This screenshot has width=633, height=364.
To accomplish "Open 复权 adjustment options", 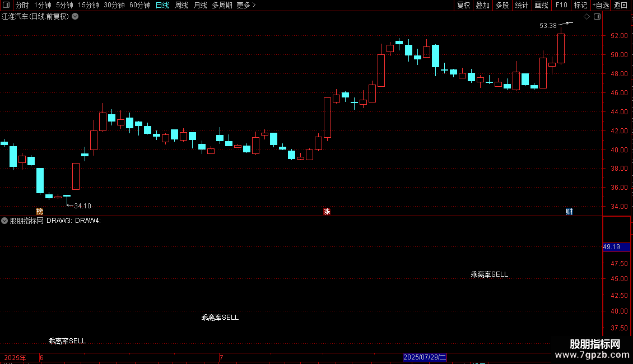I will (463, 5).
